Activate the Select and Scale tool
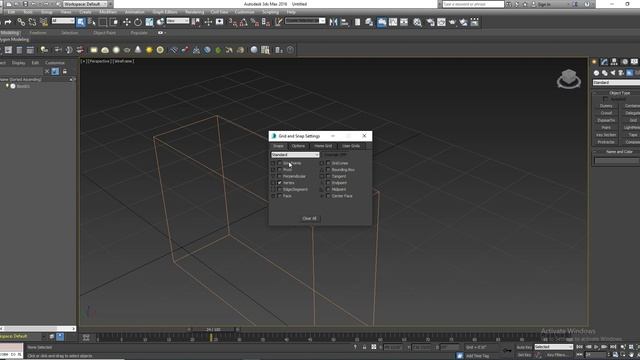Image resolution: width=640 pixels, height=360 pixels. tap(149, 22)
